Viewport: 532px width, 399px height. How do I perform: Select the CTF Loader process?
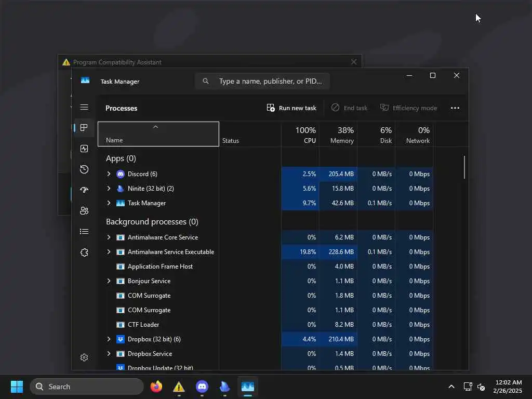tap(265, 325)
